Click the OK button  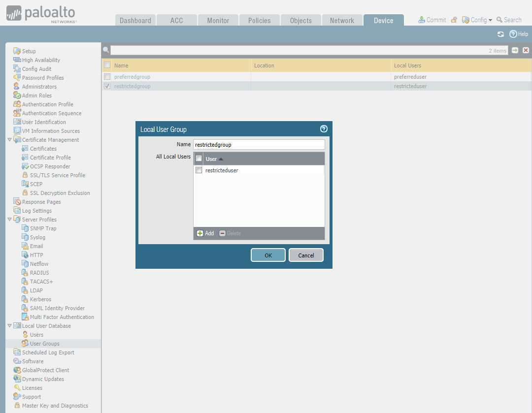click(268, 255)
